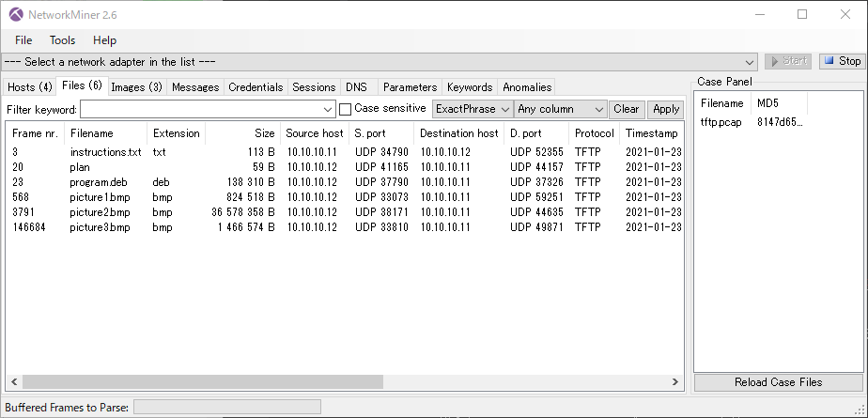This screenshot has height=418, width=868.
Task: Click the NetworkMiner app icon in title bar
Action: (16, 15)
